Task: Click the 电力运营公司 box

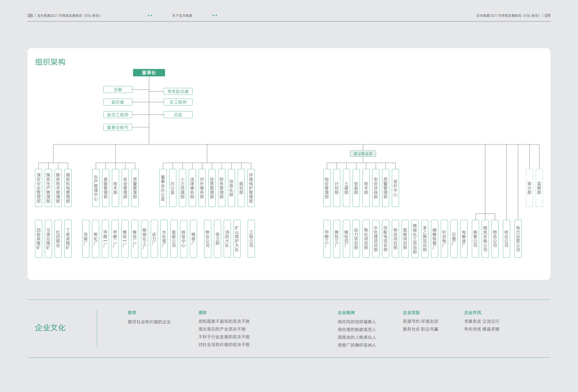Action: 518,239
